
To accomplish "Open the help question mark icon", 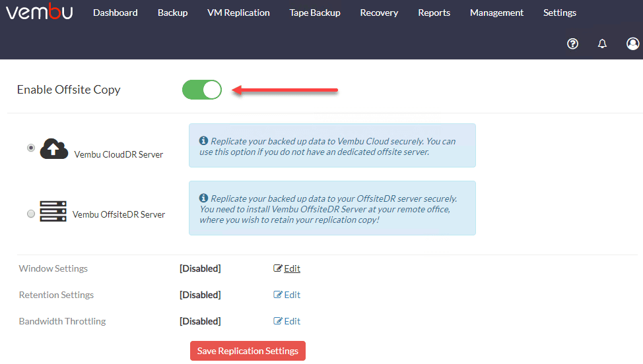I will 572,44.
